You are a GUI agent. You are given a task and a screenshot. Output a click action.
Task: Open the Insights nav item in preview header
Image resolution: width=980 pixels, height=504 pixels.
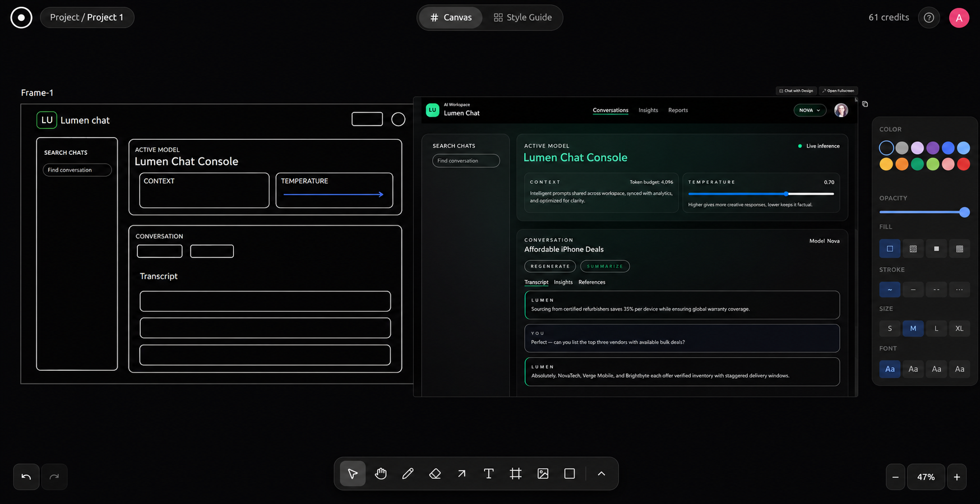(x=648, y=110)
